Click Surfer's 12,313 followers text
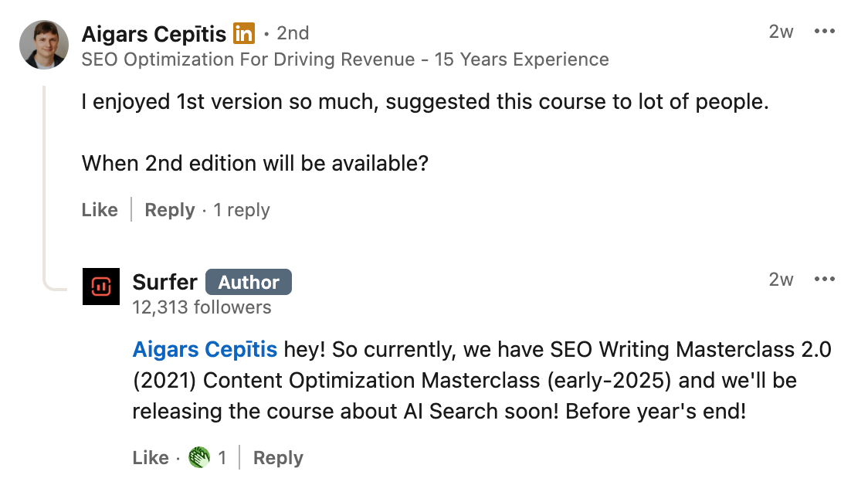The height and width of the screenshot is (502, 868). tap(202, 307)
